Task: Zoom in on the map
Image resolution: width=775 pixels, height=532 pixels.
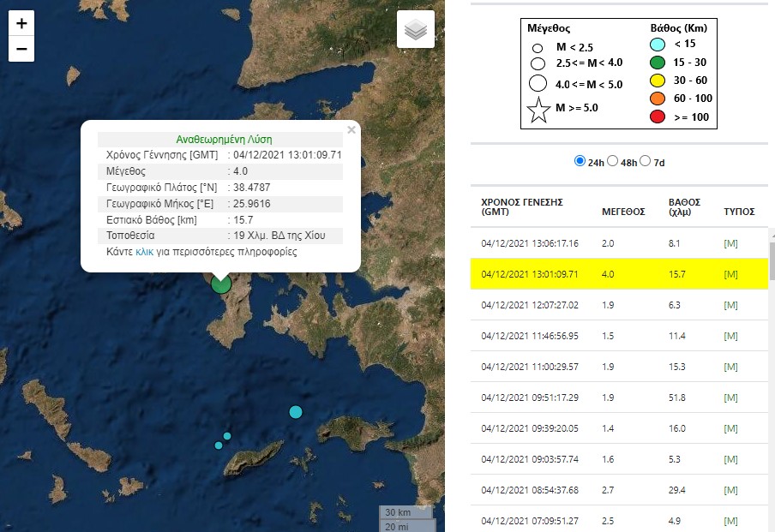Action: tap(21, 23)
